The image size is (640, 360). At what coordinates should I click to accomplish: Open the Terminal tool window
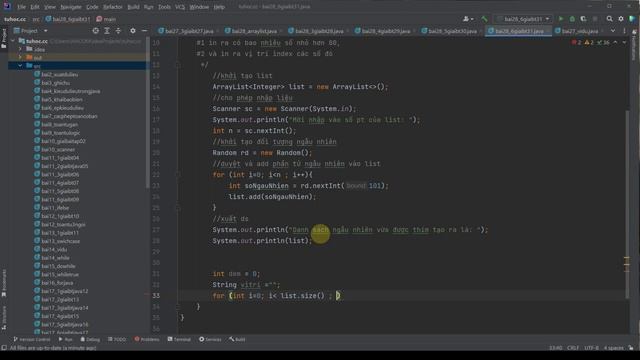pyautogui.click(x=179, y=339)
